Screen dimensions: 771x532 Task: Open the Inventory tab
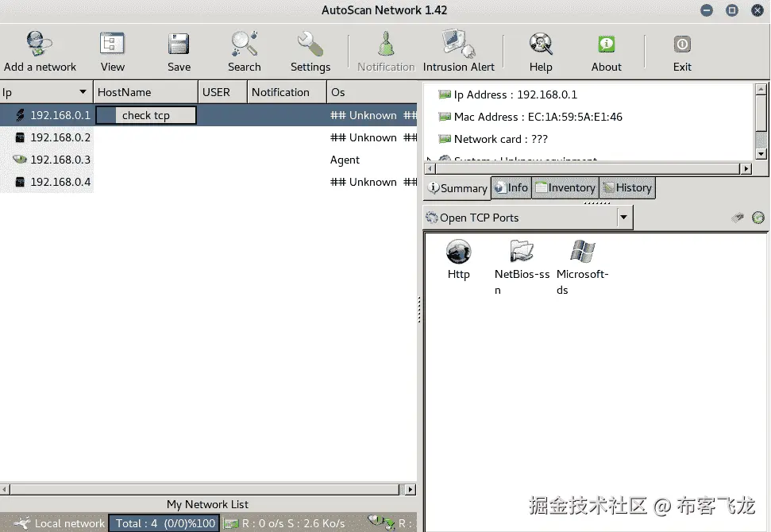pyautogui.click(x=565, y=188)
